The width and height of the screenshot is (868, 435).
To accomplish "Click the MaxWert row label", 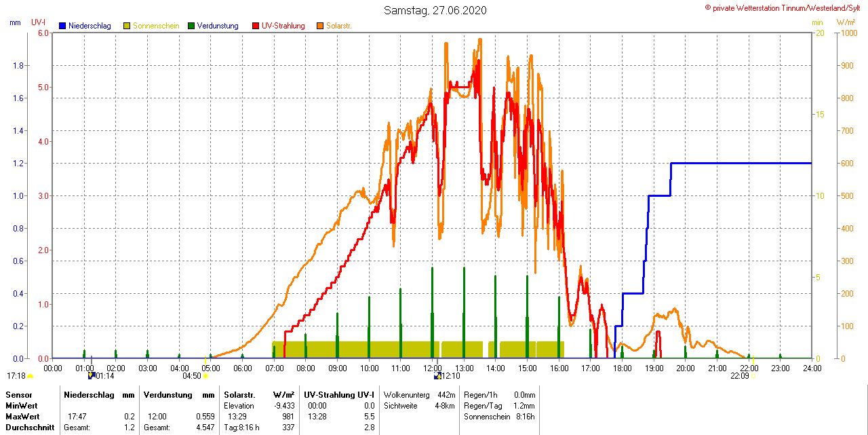I will 22,417.
